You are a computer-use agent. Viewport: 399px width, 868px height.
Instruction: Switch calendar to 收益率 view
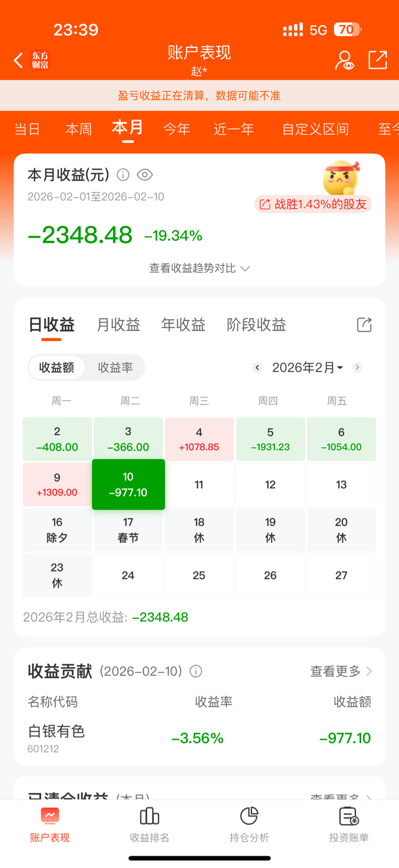coord(115,368)
